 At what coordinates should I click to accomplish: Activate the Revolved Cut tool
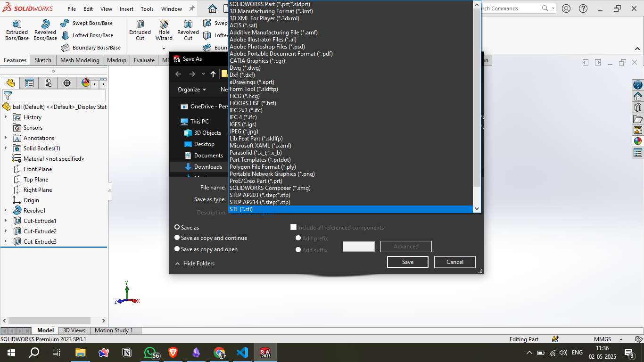pos(188,30)
